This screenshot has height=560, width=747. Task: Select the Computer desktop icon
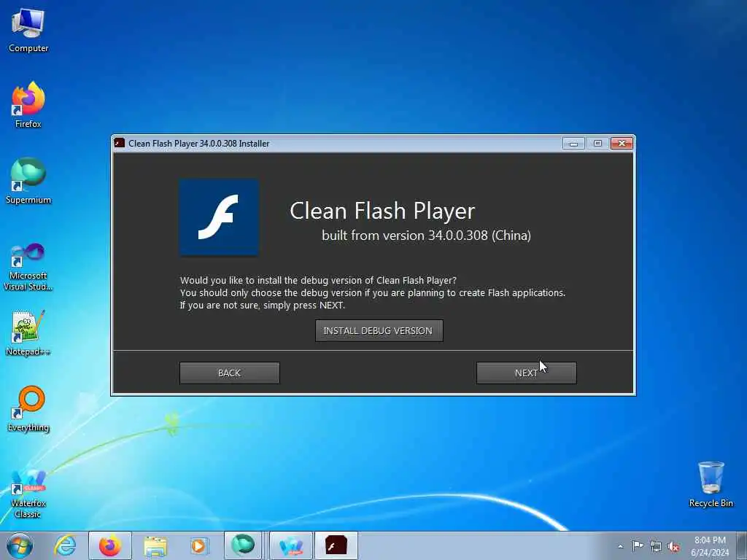coord(28,31)
